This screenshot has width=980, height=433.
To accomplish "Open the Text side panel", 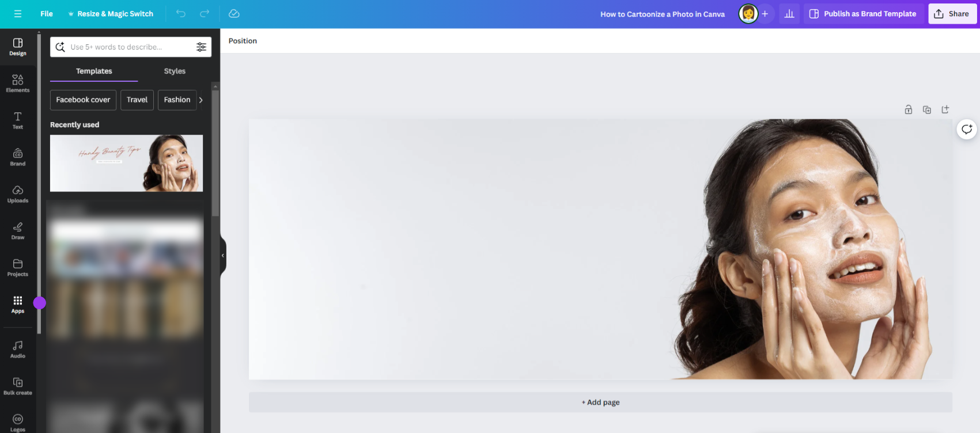I will point(18,120).
